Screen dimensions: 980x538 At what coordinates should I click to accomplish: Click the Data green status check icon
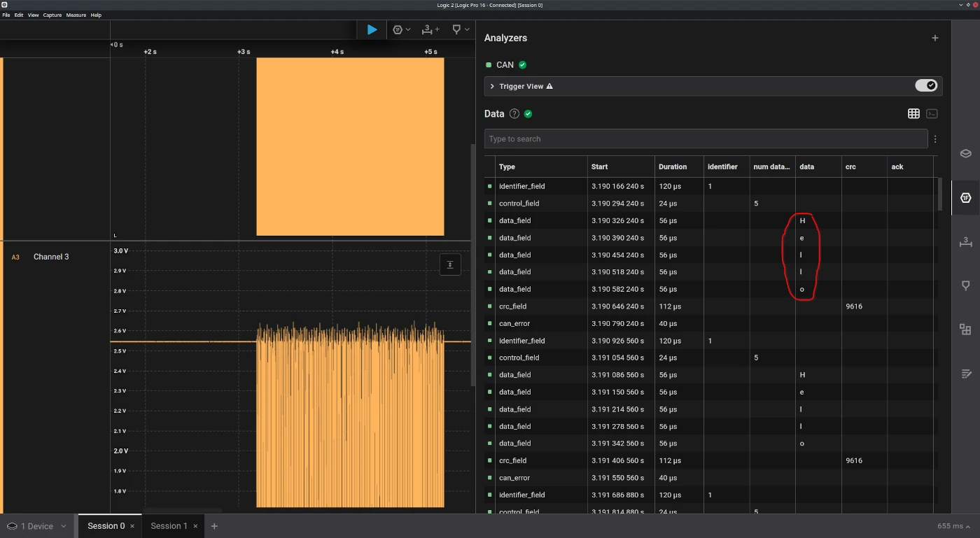(x=528, y=114)
